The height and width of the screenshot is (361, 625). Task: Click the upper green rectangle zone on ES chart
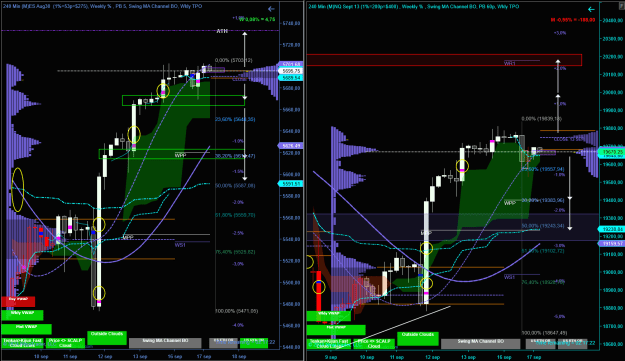(183, 100)
